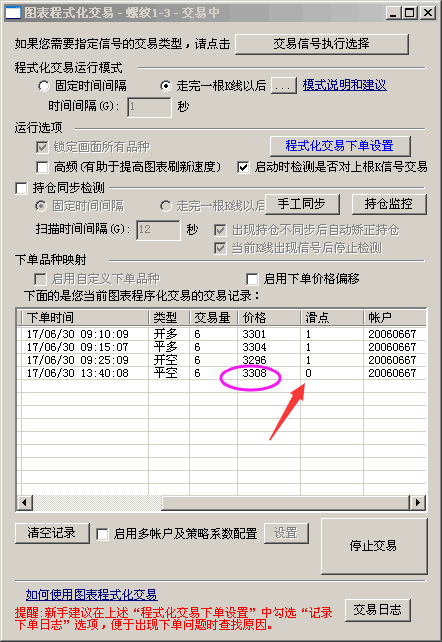
Task: Select 走完一根K线以后 run mode radio
Action: point(165,86)
